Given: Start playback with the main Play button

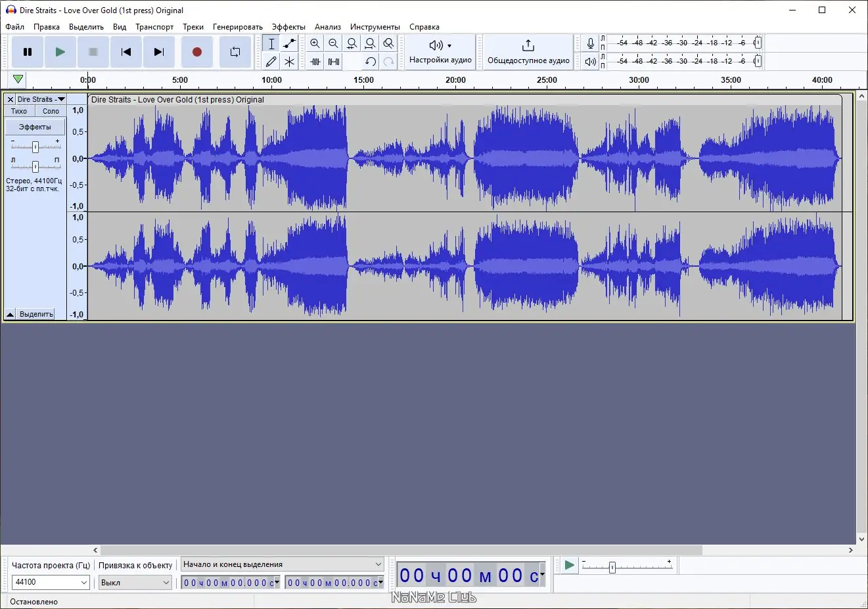Looking at the screenshot, I should click(60, 52).
